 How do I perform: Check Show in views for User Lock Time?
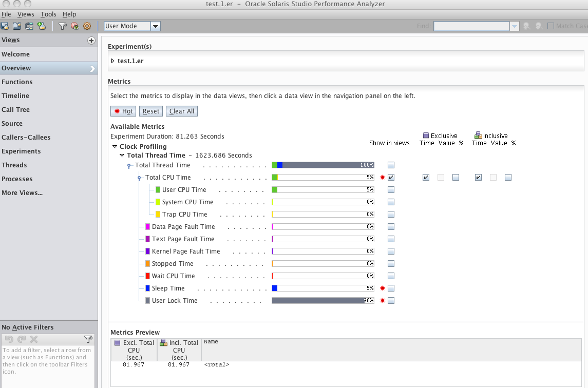coord(391,301)
